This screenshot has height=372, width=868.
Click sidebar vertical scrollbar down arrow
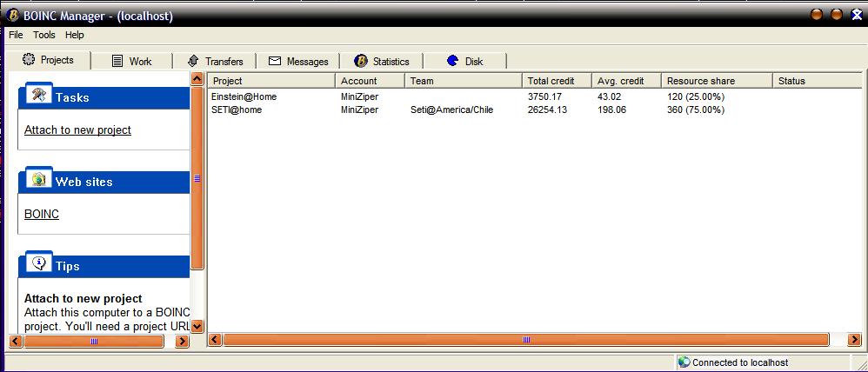197,327
